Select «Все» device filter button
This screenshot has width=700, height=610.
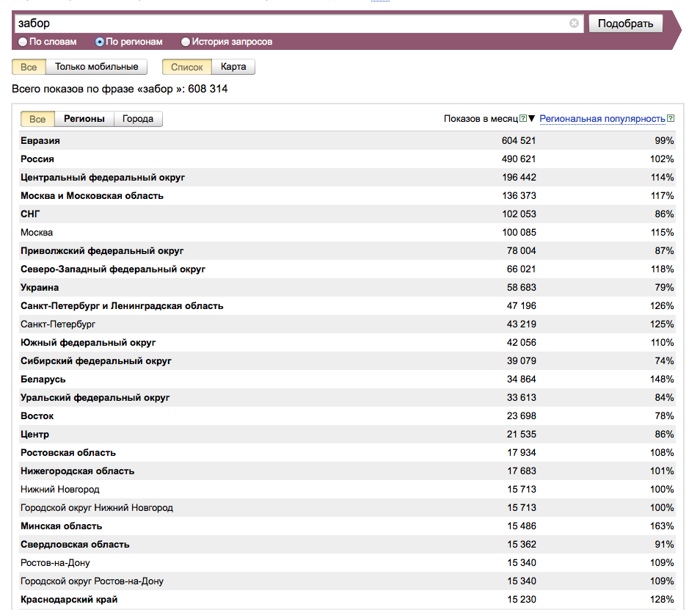click(29, 67)
